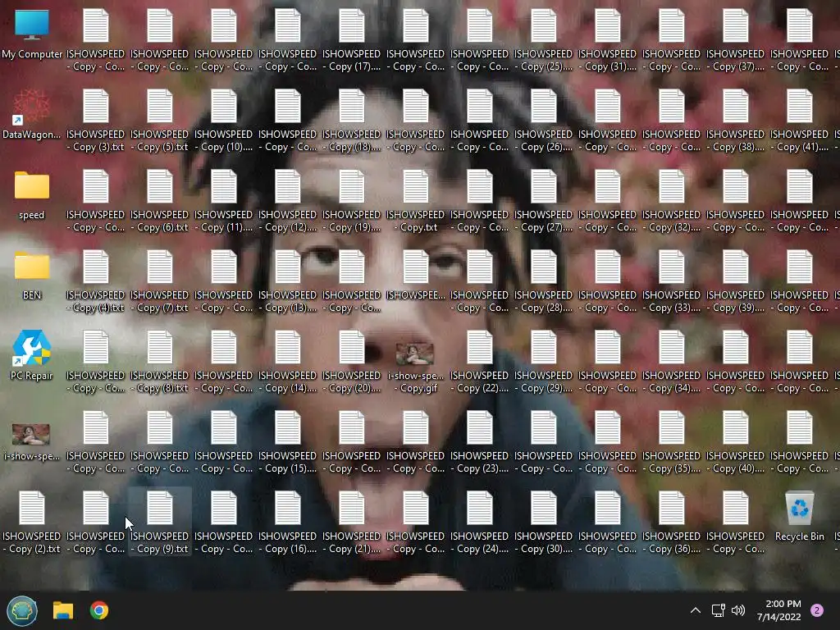This screenshot has width=840, height=630.
Task: Open the BEN folder
Action: (32, 276)
